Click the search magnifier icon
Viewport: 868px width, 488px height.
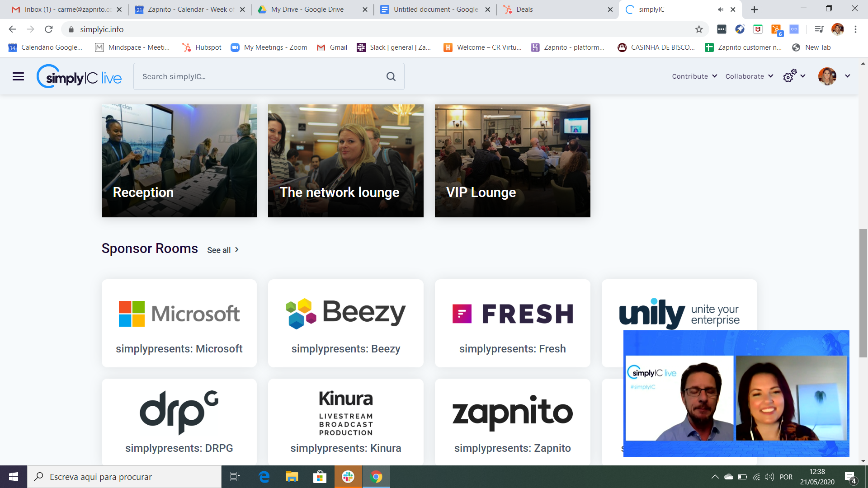391,77
